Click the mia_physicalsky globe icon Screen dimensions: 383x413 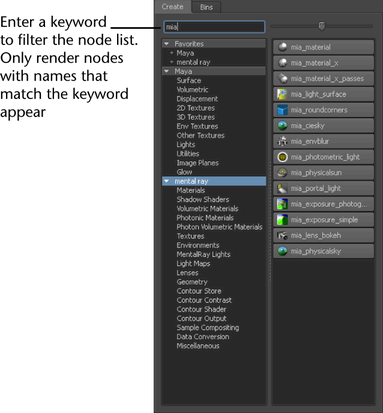282,251
